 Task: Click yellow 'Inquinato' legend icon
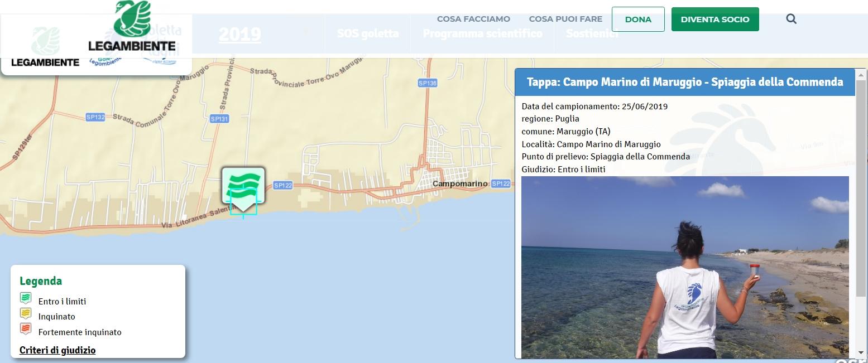pos(25,313)
